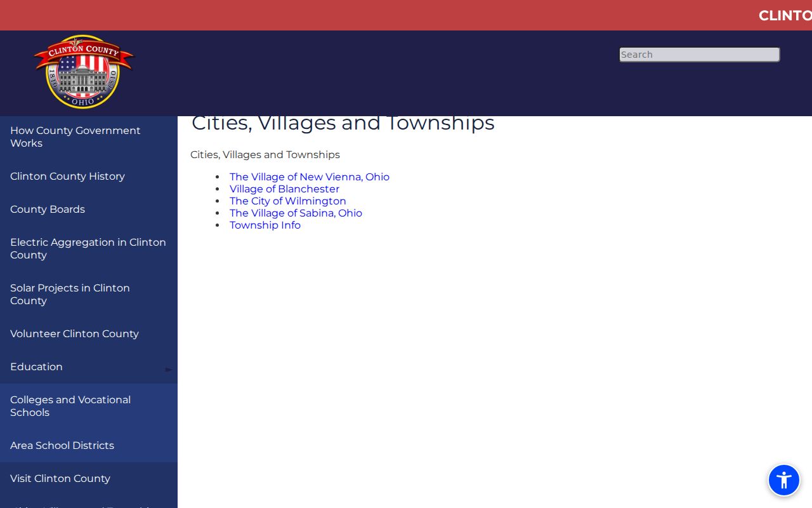Visit The City of Wilmington link
This screenshot has height=508, width=812.
click(288, 201)
